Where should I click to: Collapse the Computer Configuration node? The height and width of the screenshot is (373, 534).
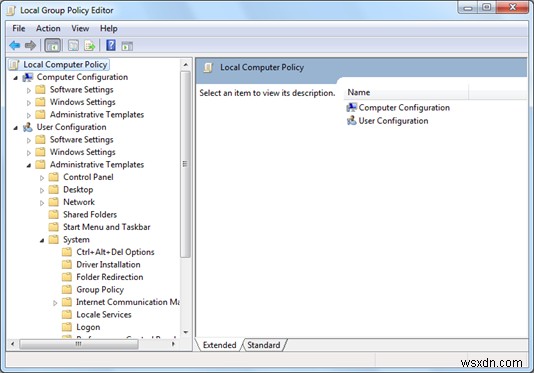click(x=15, y=78)
